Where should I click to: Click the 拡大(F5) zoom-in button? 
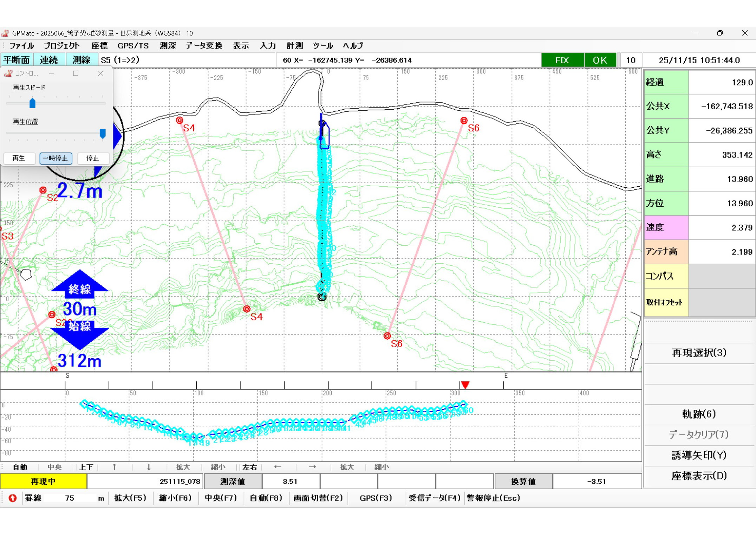click(x=130, y=498)
